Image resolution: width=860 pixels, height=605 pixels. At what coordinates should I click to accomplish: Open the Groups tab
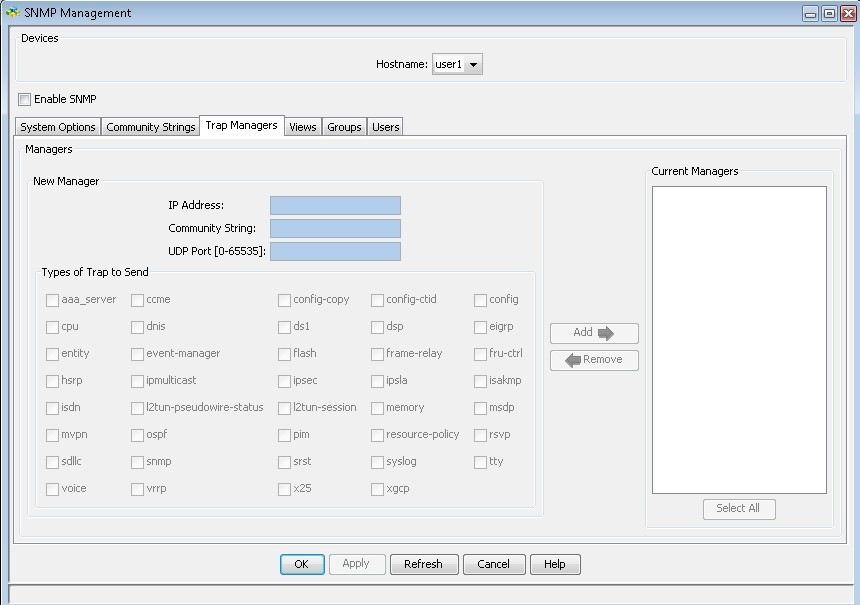344,127
